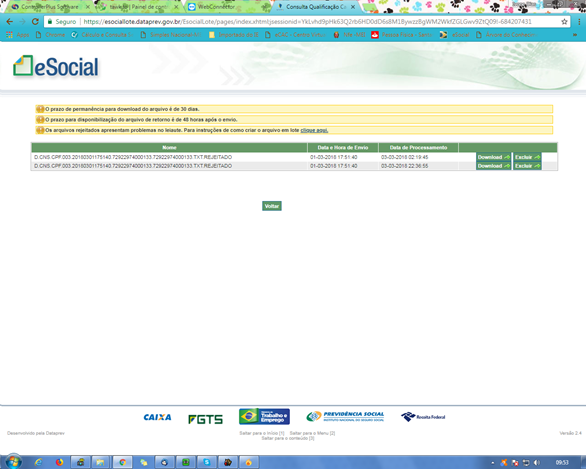Click the URL address bar
This screenshot has width=586, height=469.
coord(306,22)
